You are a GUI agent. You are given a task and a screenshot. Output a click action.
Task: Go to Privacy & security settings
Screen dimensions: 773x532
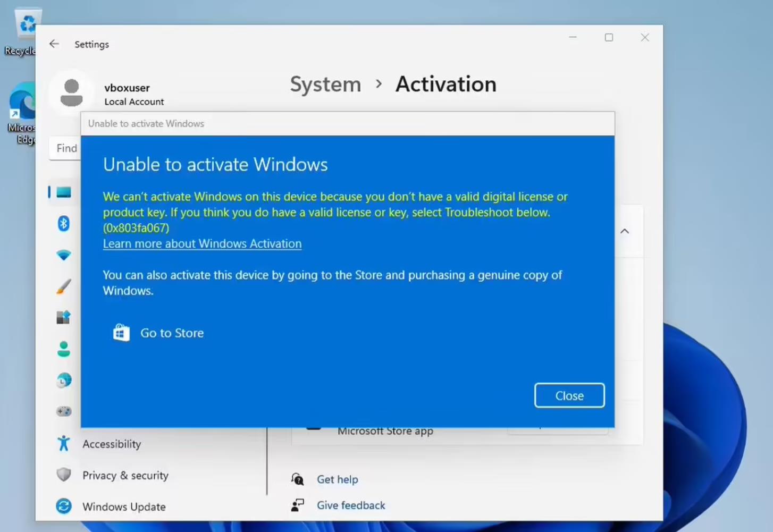point(125,475)
